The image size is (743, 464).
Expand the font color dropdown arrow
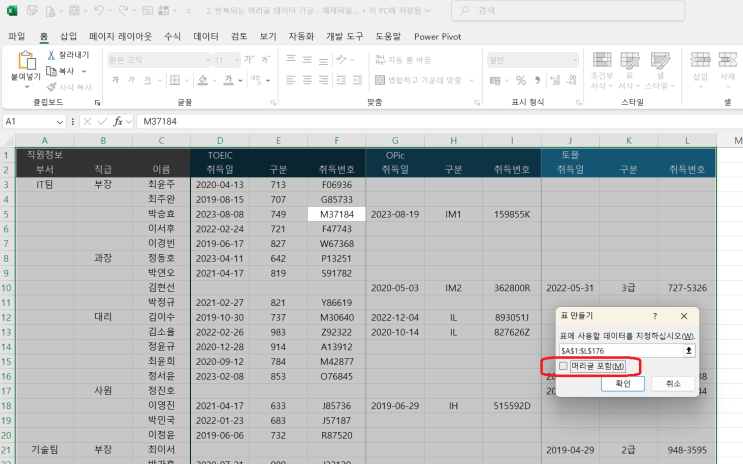[x=240, y=81]
